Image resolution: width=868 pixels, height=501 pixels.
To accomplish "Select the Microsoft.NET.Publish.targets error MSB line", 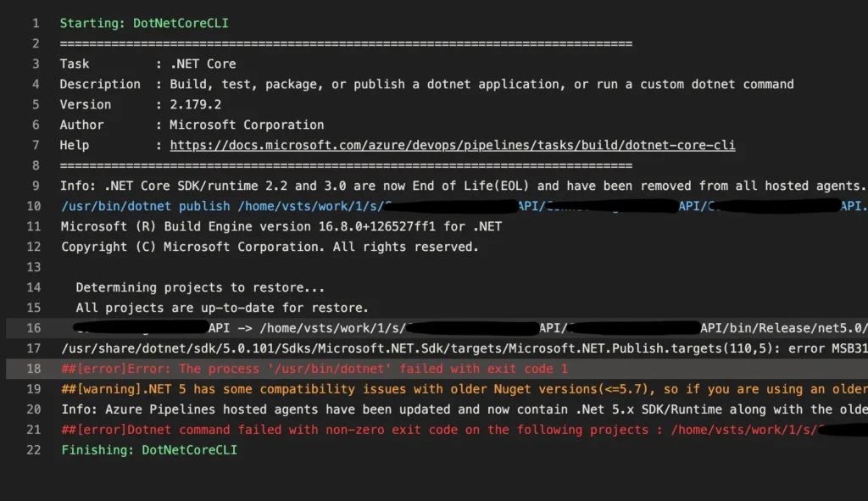I will [465, 348].
